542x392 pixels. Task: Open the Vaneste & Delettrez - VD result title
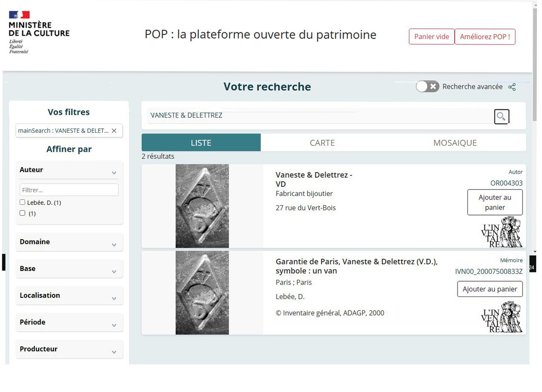(x=314, y=179)
